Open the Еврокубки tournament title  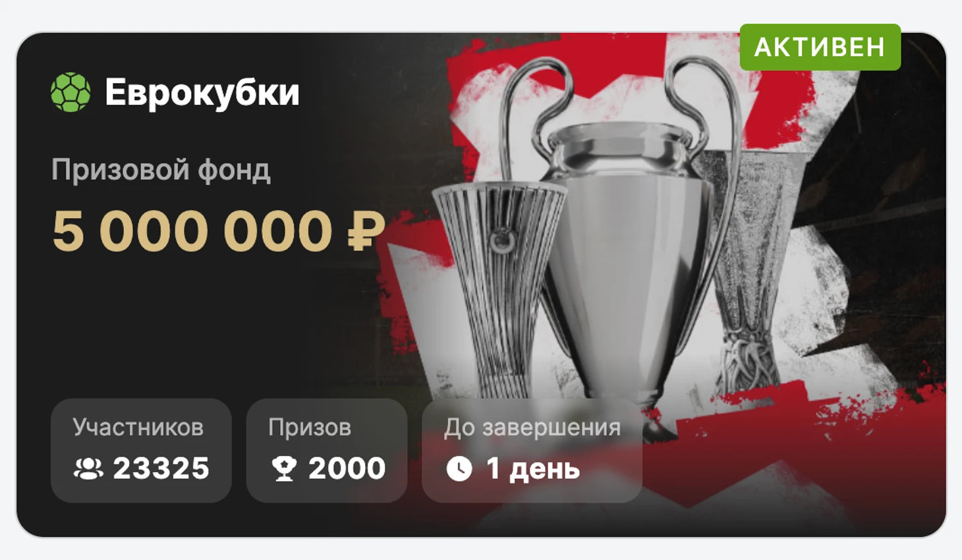click(202, 92)
